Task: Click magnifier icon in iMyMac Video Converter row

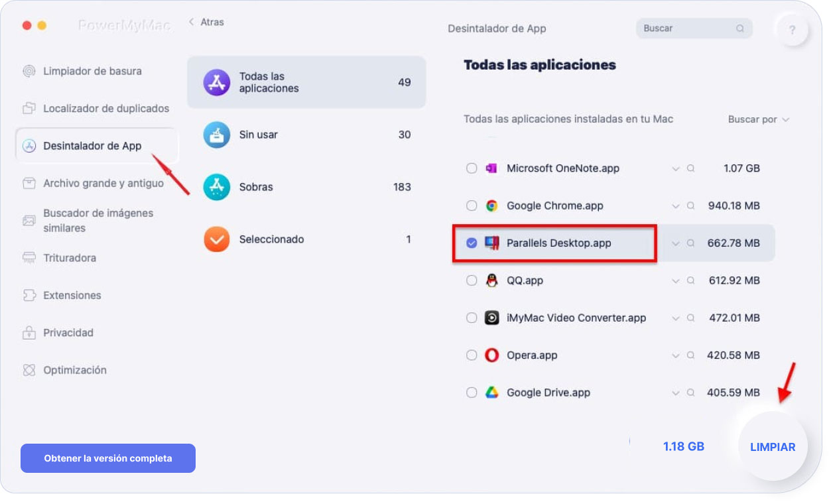Action: [690, 318]
